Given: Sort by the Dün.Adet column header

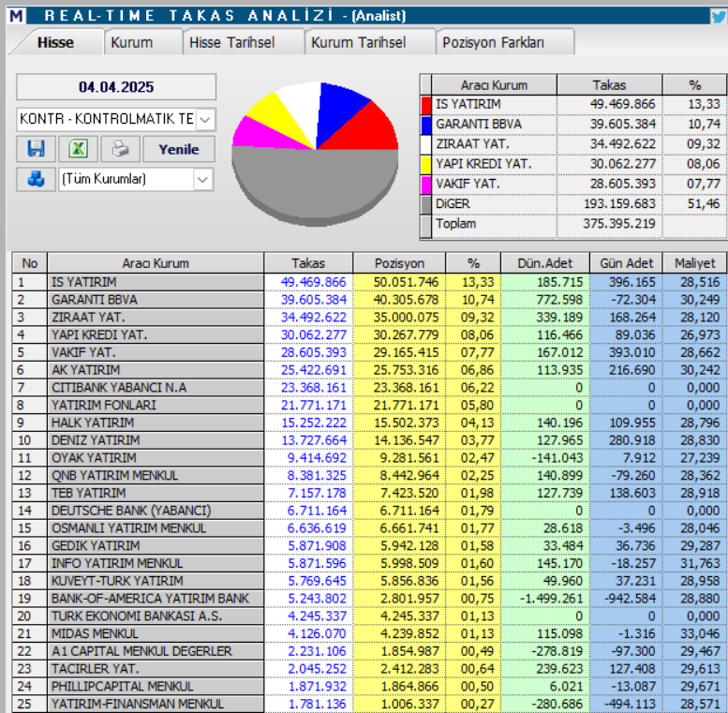Looking at the screenshot, I should tap(545, 263).
